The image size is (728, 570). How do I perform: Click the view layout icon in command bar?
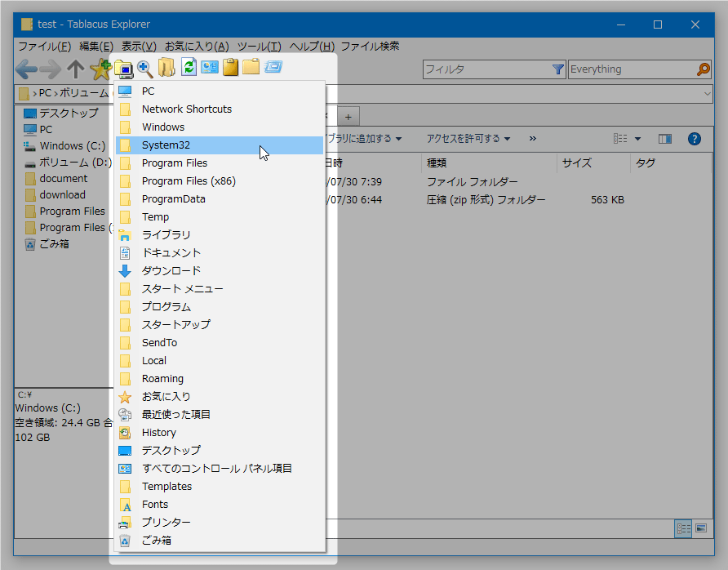pos(619,139)
